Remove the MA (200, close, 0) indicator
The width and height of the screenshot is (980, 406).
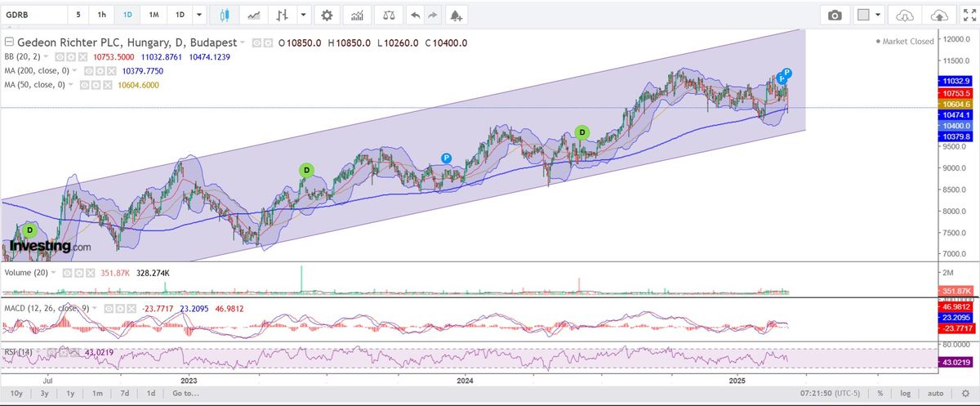tap(111, 71)
